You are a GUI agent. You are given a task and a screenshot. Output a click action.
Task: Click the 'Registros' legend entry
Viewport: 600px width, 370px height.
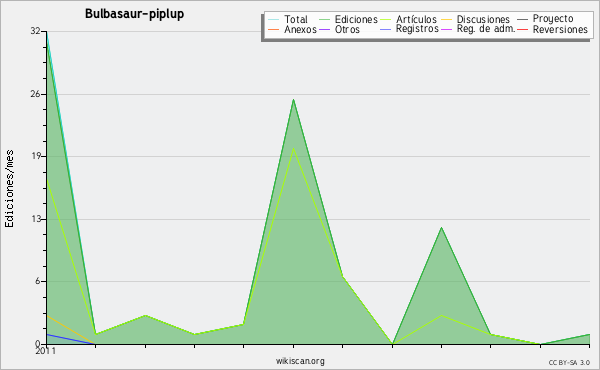[x=409, y=29]
